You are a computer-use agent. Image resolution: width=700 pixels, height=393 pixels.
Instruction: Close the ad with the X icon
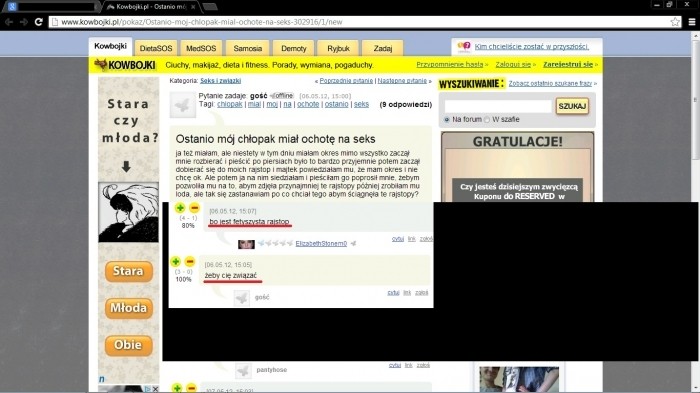click(x=155, y=389)
